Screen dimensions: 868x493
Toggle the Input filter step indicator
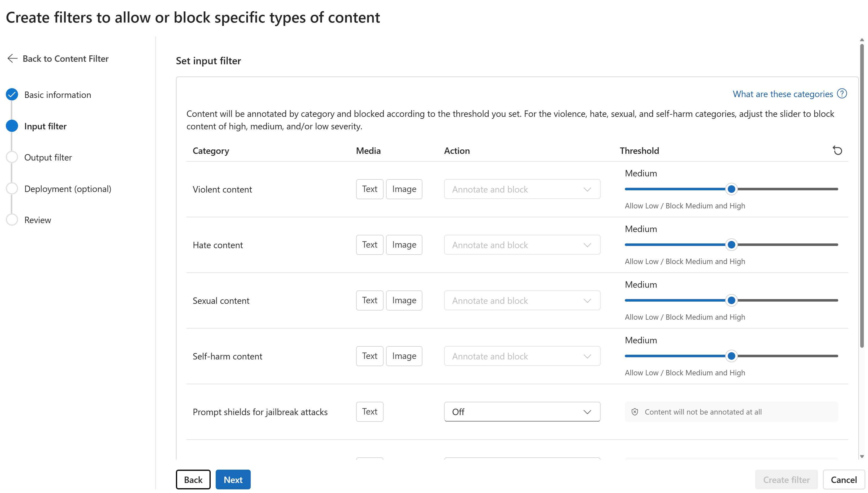[x=12, y=126]
